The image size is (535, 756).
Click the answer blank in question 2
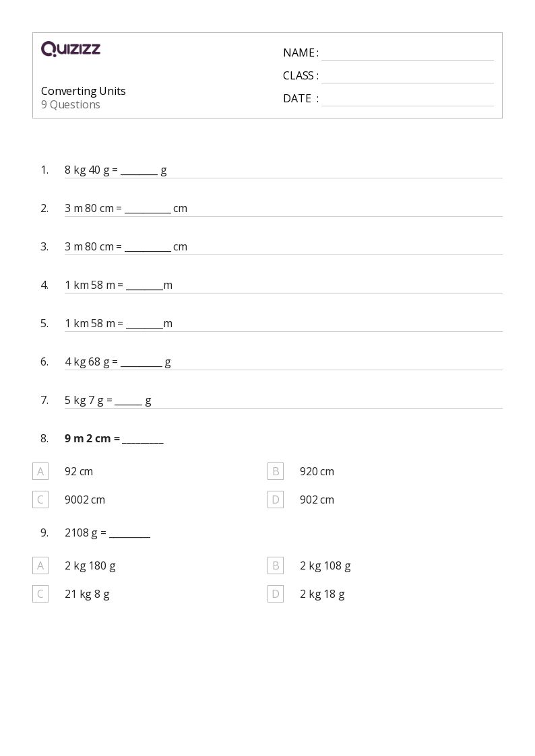pyautogui.click(x=148, y=209)
